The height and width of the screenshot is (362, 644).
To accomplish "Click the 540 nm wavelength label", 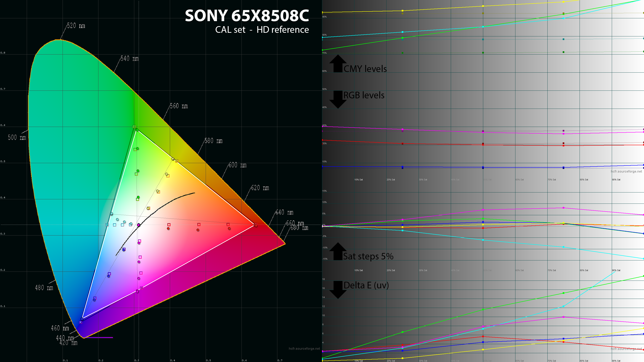I will (x=130, y=59).
